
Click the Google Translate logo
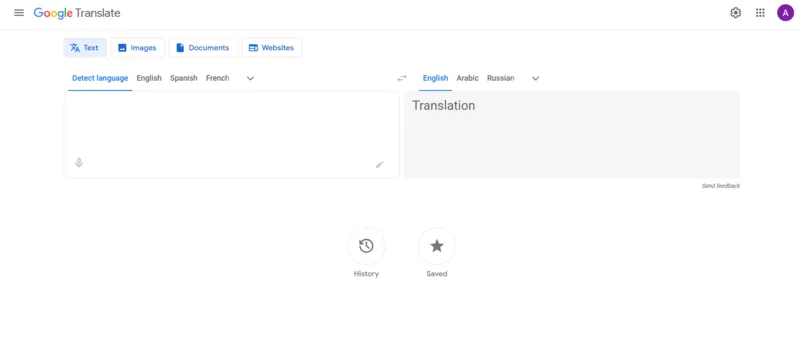(x=77, y=13)
